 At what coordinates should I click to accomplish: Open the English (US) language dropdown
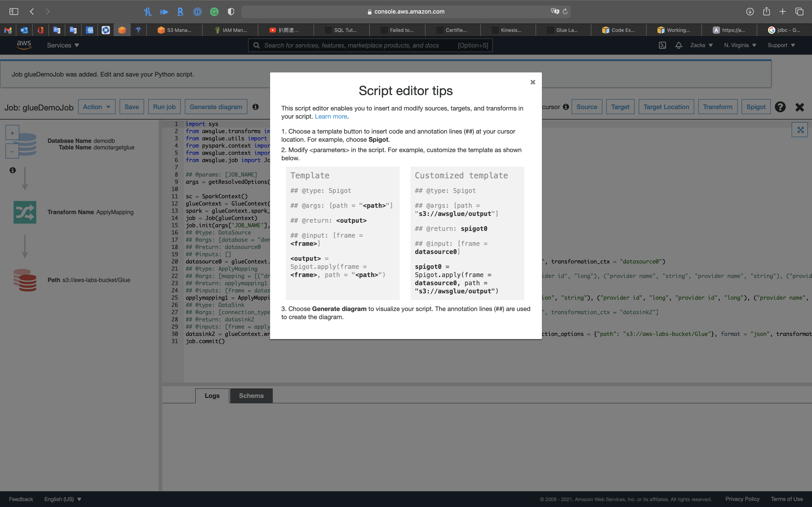[x=63, y=499]
